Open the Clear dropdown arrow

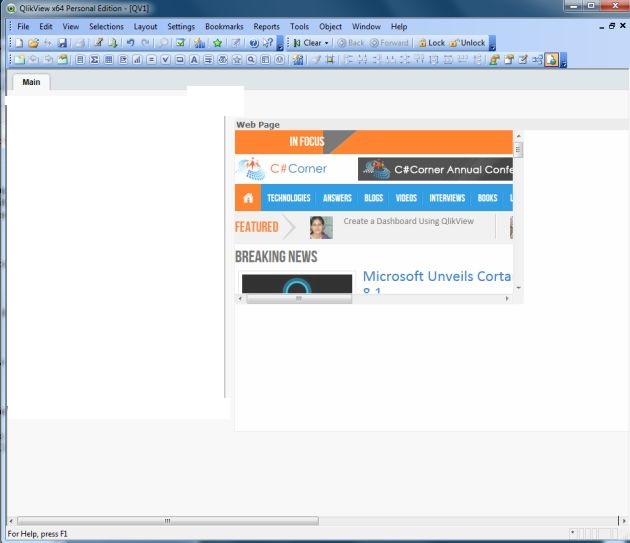(x=326, y=43)
